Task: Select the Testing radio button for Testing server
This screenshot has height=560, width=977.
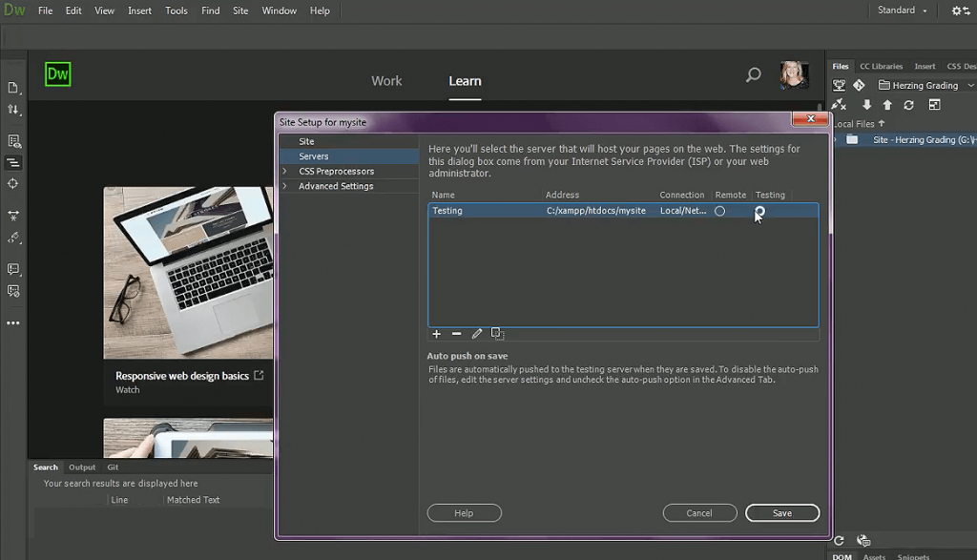Action: tap(760, 211)
